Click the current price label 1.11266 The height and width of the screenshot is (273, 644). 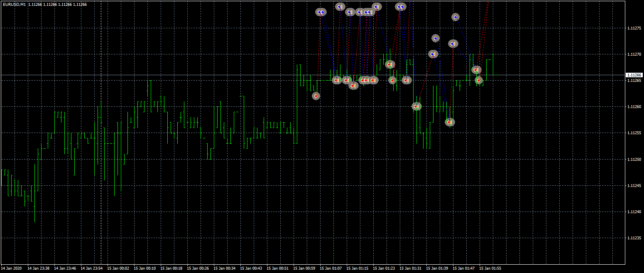634,75
